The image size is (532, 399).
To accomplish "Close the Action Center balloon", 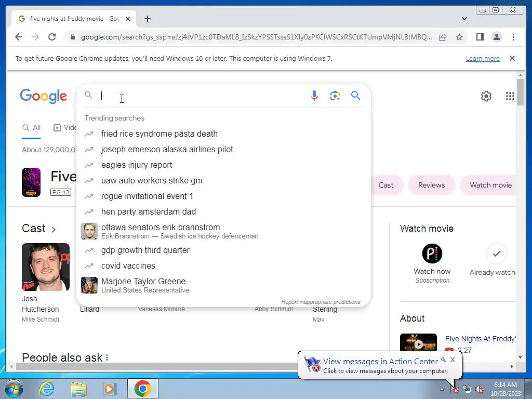I will pyautogui.click(x=453, y=360).
